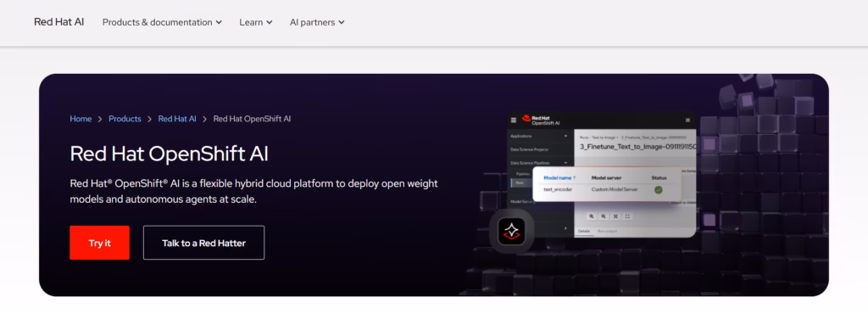
Task: Click the Red Hat fedora logo in illustration
Action: (526, 118)
